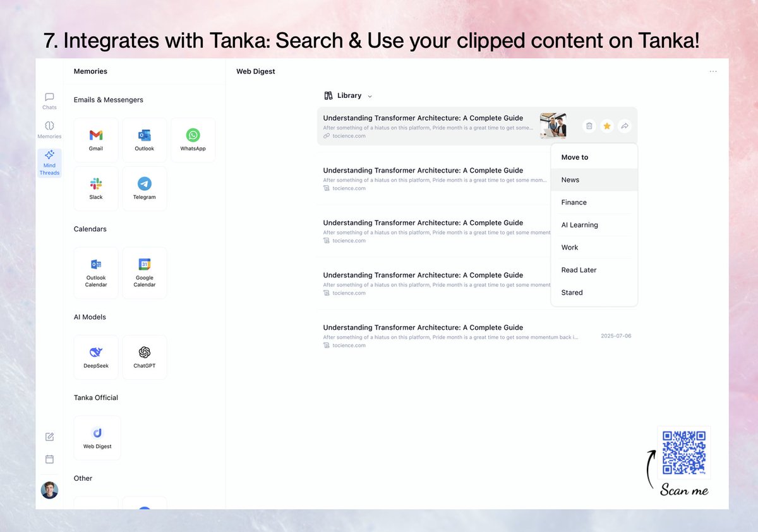This screenshot has width=758, height=532.
Task: Open Outlook Calendar tile
Action: [x=96, y=273]
